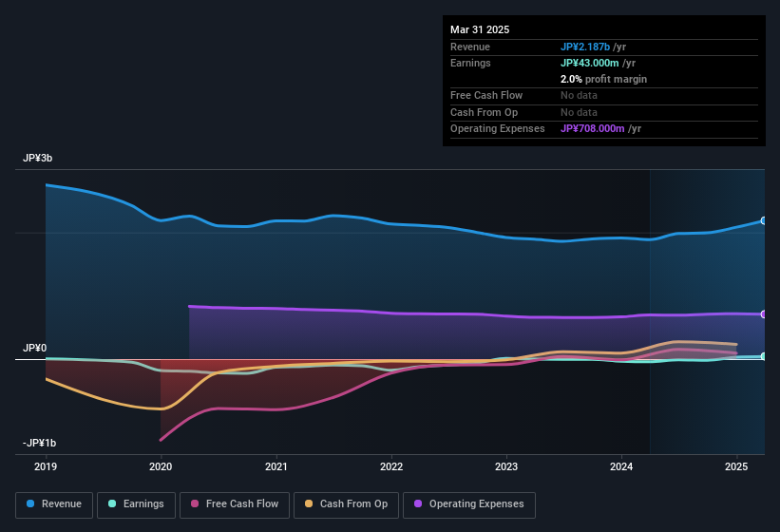The height and width of the screenshot is (532, 780).
Task: Toggle the Revenue series legend button
Action: [54, 504]
